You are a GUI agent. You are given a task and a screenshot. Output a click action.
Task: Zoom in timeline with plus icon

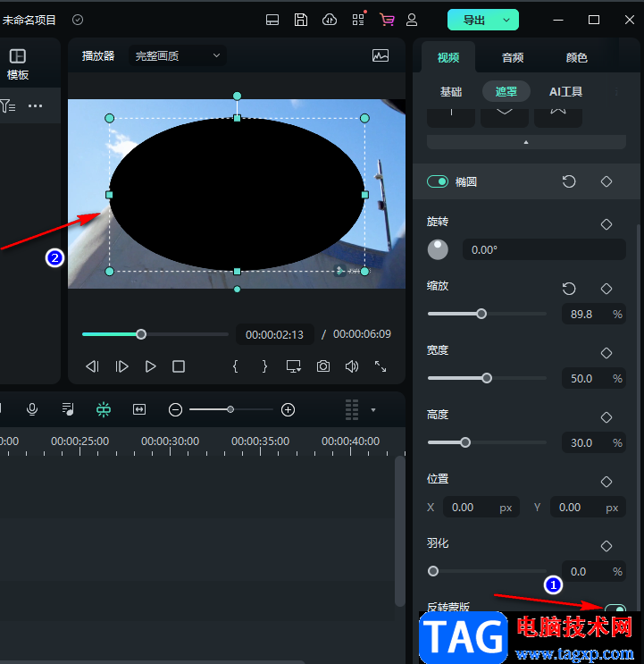pos(289,409)
